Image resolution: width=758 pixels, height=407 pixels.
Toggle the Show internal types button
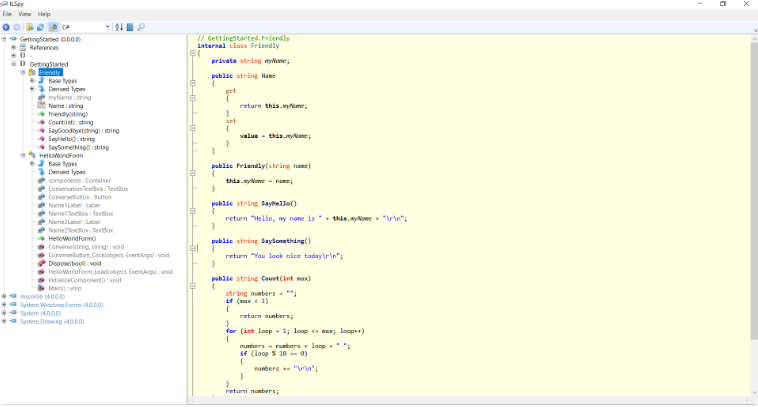point(54,27)
